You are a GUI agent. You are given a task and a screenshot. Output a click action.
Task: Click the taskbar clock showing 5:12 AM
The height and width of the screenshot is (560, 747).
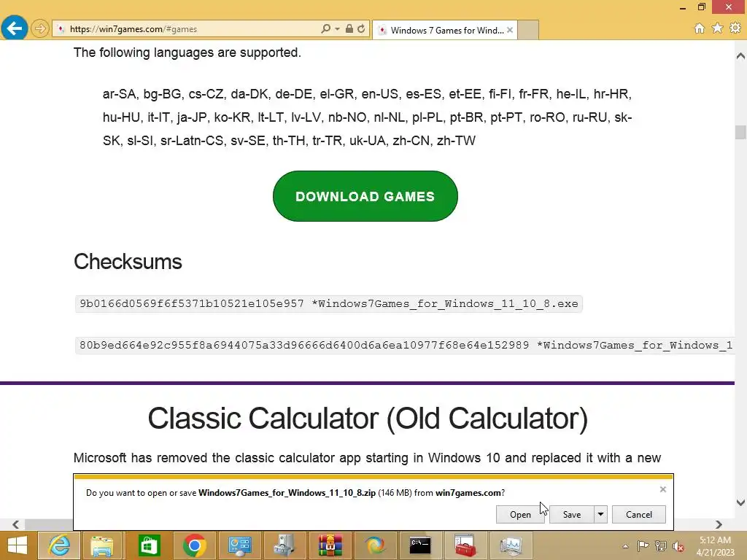(715, 546)
